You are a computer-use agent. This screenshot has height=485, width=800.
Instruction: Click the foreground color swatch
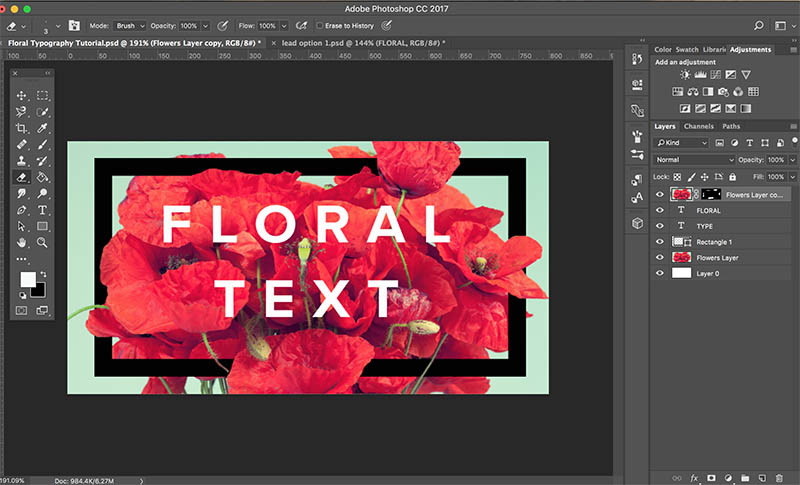[28, 279]
